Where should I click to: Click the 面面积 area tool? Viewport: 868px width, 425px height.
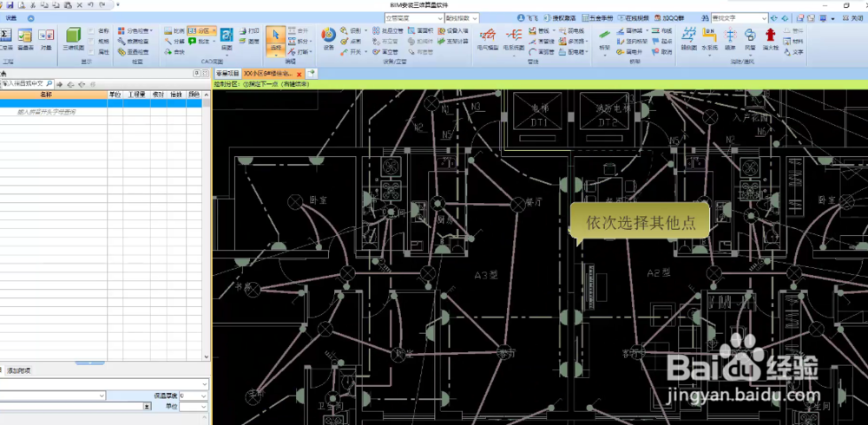pos(421,31)
